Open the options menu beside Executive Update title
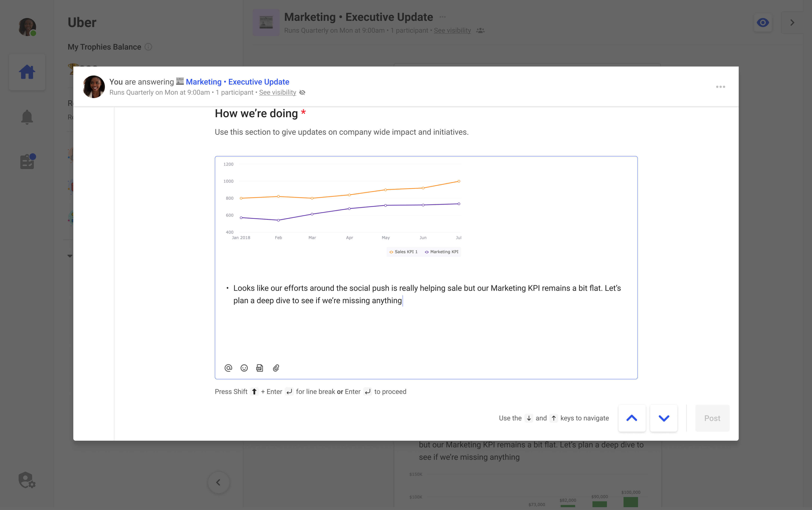The width and height of the screenshot is (812, 510). click(443, 17)
